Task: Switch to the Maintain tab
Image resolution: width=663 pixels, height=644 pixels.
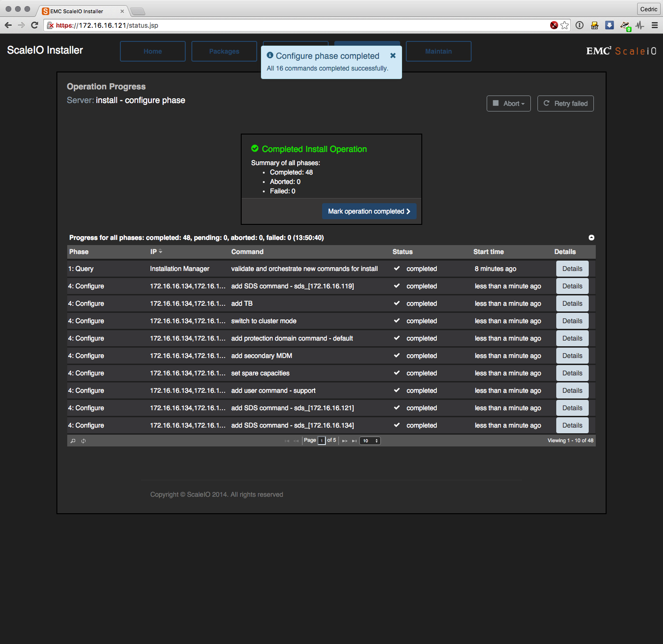Action: coord(438,51)
